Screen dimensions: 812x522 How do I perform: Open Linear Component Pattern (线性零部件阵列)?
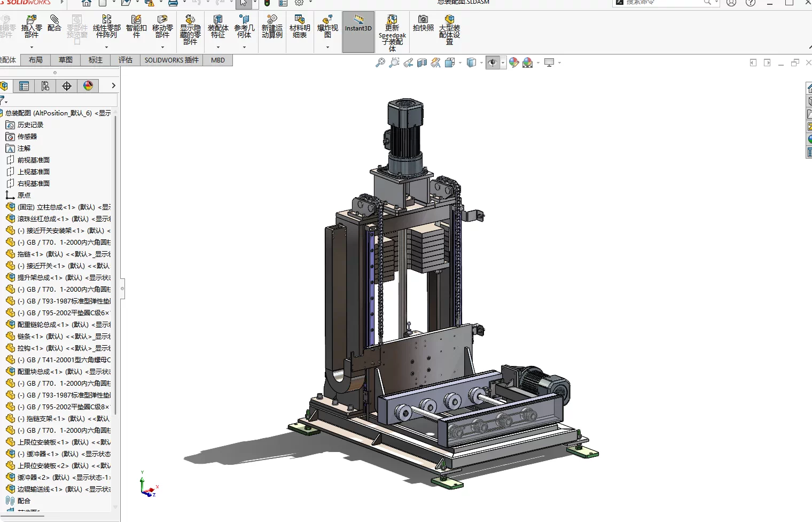pos(106,27)
